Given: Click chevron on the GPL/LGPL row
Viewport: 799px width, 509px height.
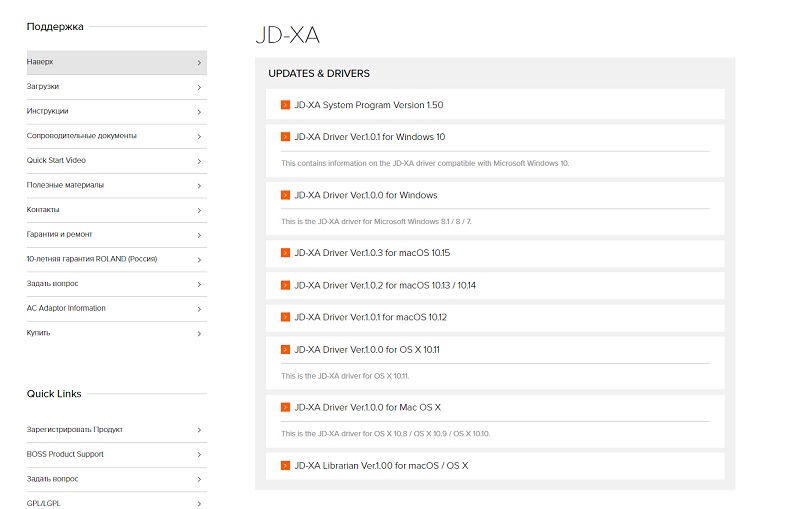Looking at the screenshot, I should pos(199,504).
